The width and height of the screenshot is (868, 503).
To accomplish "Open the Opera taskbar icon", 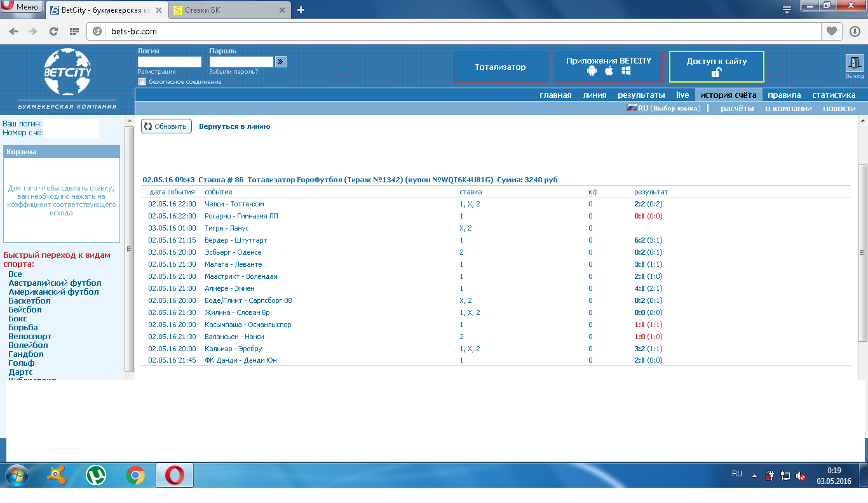I will [x=175, y=475].
